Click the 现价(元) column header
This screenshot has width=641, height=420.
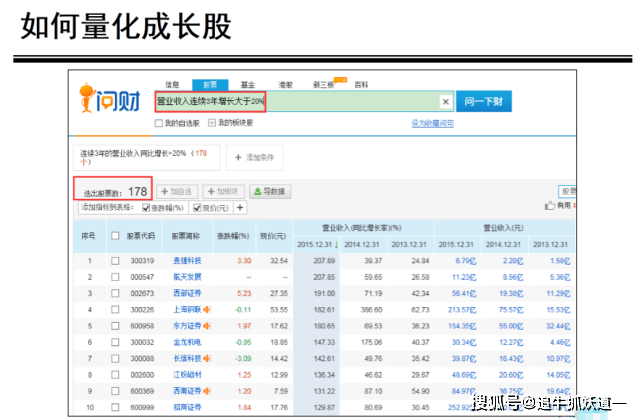pos(273,236)
